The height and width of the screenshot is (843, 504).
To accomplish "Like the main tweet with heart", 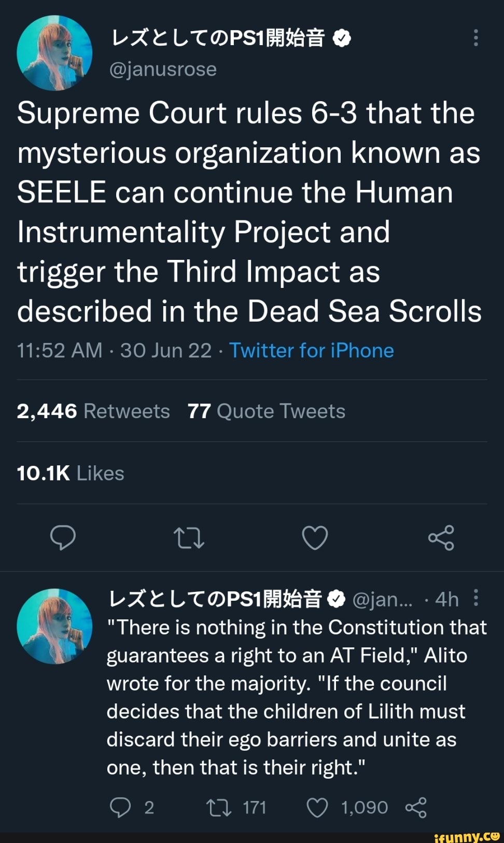I will [x=315, y=538].
